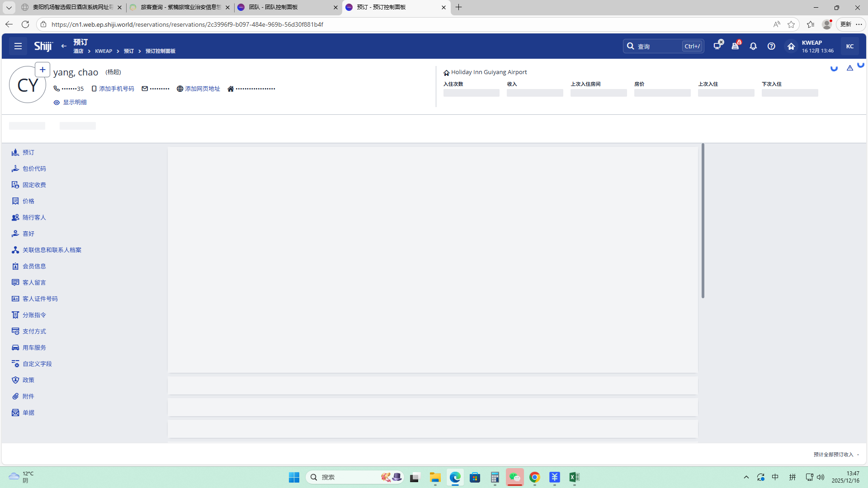
Task: Click the 查询 search input field
Action: pyautogui.click(x=658, y=46)
